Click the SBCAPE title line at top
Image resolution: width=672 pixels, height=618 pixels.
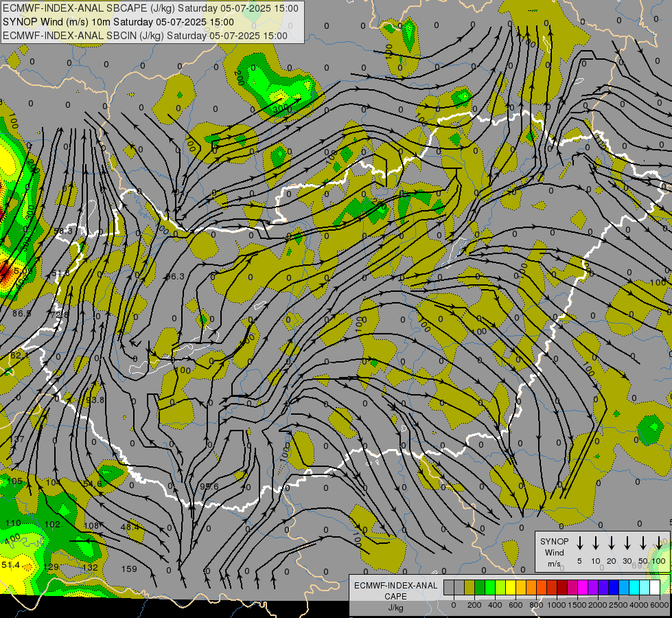(150, 8)
